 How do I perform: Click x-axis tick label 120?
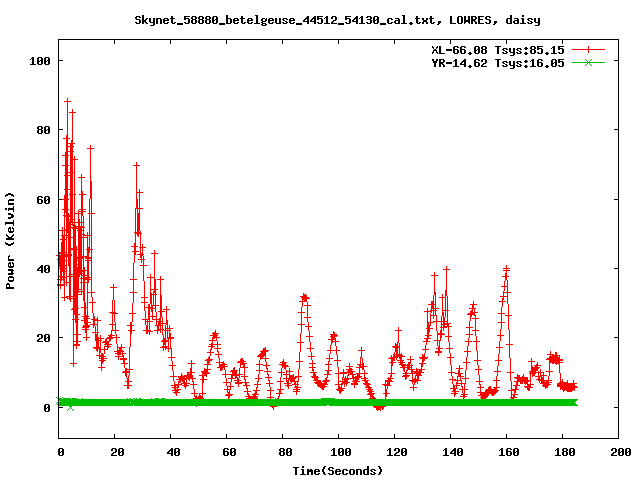[x=397, y=452]
